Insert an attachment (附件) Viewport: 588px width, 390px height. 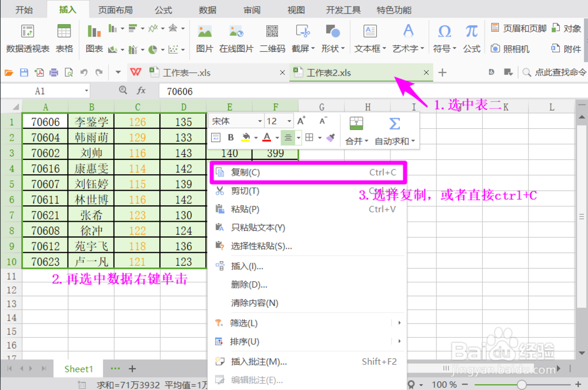click(566, 48)
